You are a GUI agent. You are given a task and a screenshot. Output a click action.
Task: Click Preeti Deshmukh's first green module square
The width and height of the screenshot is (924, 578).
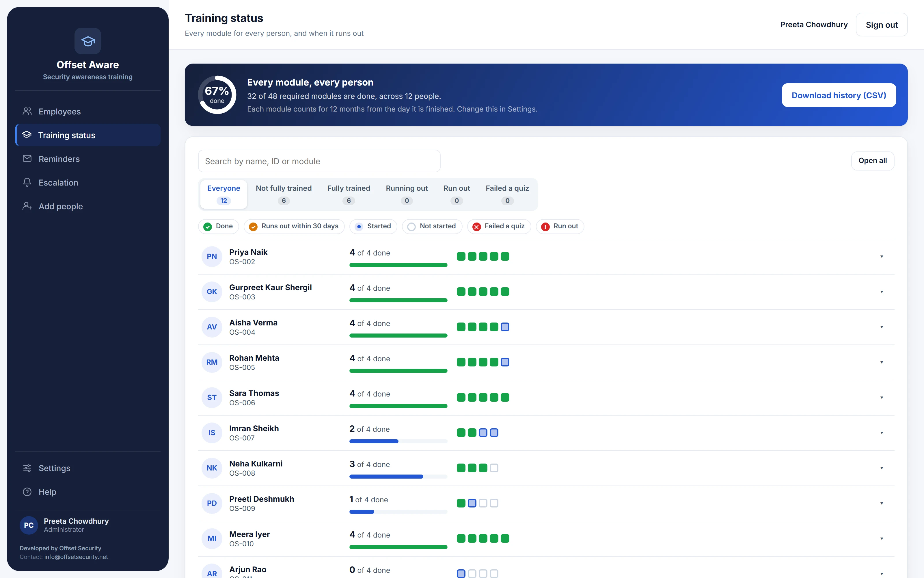pyautogui.click(x=461, y=503)
